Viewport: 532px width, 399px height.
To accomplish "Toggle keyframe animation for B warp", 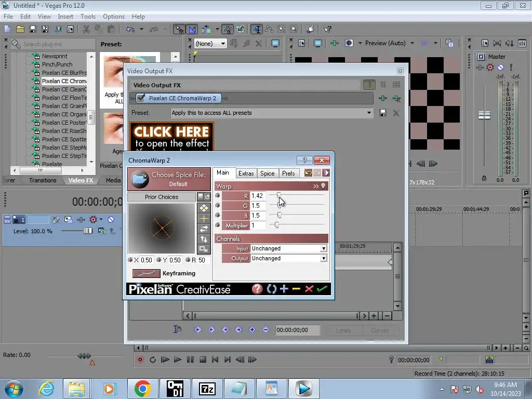I will pos(218,215).
